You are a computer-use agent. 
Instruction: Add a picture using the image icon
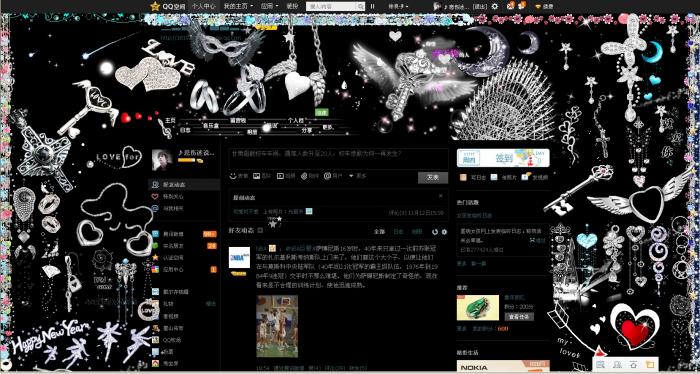click(257, 176)
